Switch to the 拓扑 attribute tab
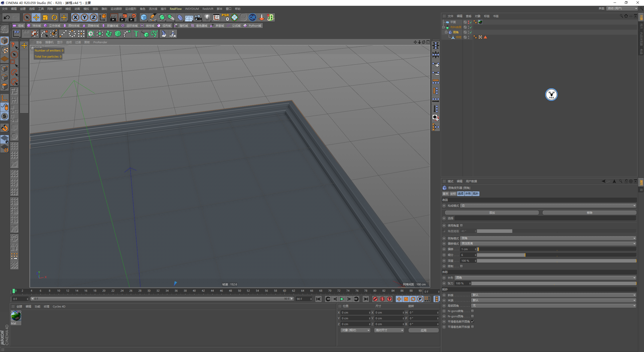The width and height of the screenshot is (644, 352). [475, 194]
